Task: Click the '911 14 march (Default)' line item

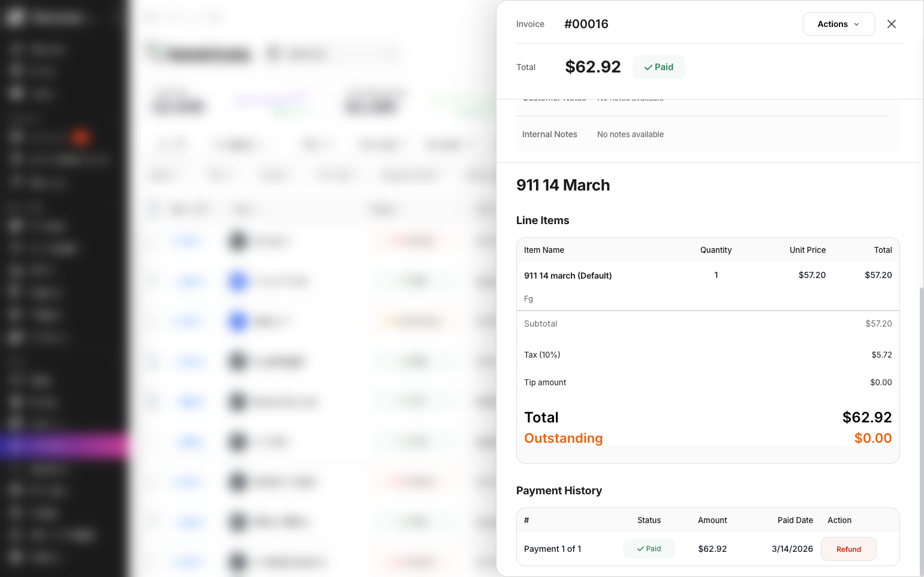Action: pyautogui.click(x=568, y=276)
